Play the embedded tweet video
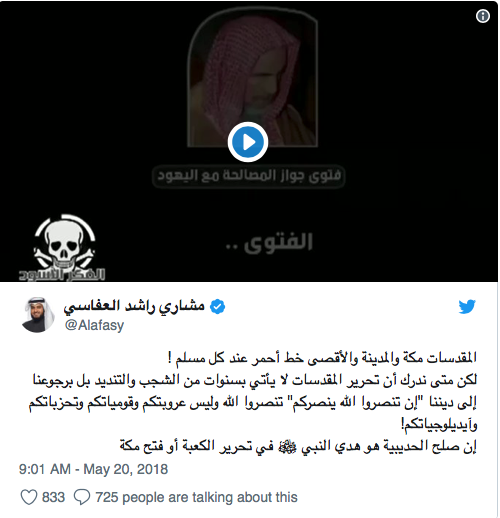The height and width of the screenshot is (518, 500). 248,142
